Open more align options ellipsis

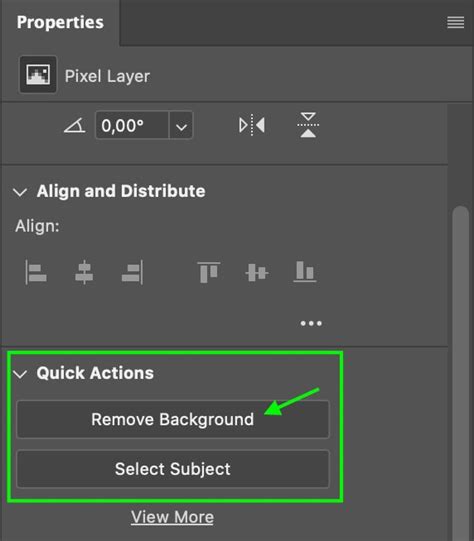[x=311, y=324]
